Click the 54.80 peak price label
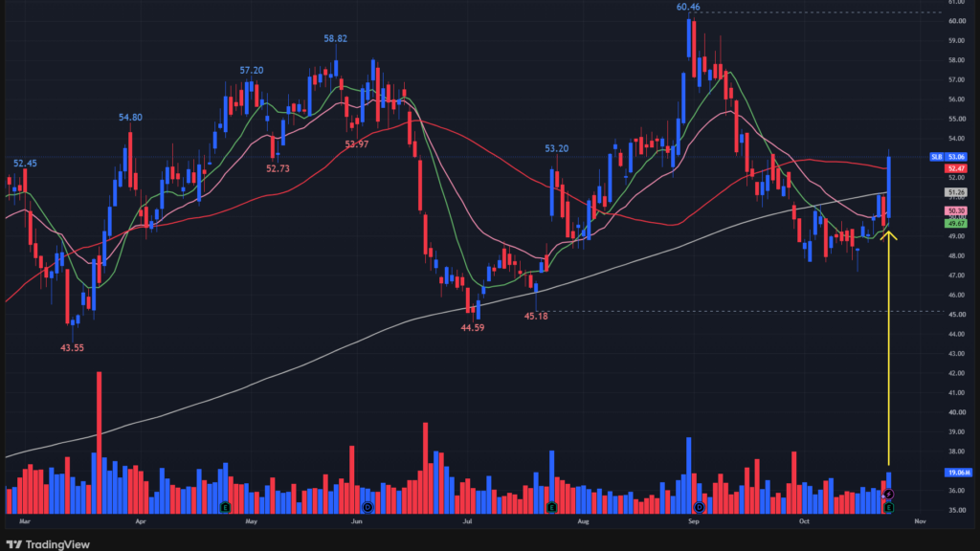Image resolution: width=980 pixels, height=551 pixels. pos(130,117)
